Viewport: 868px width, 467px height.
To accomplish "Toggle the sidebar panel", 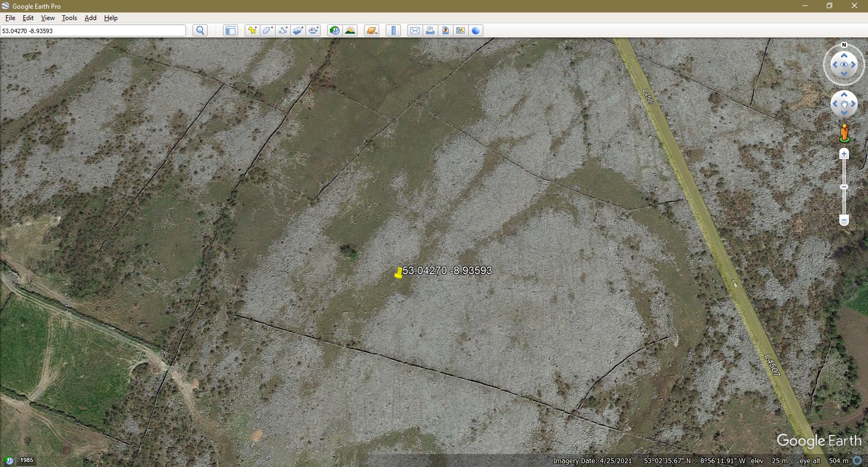I will click(x=231, y=30).
